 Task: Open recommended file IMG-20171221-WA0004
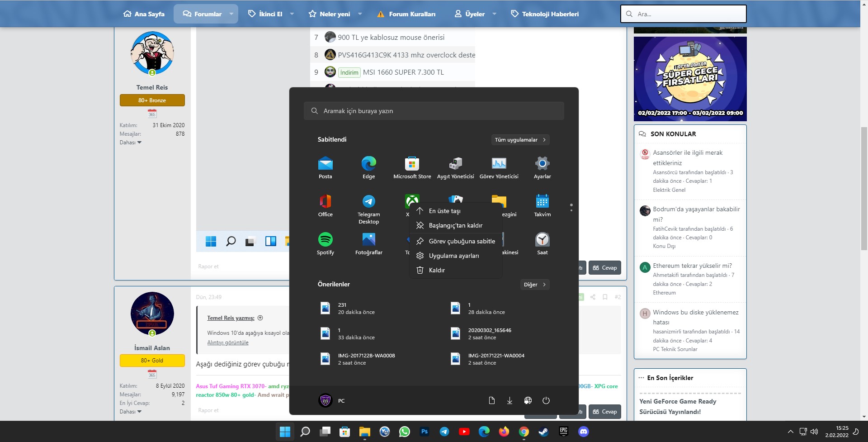click(487, 359)
